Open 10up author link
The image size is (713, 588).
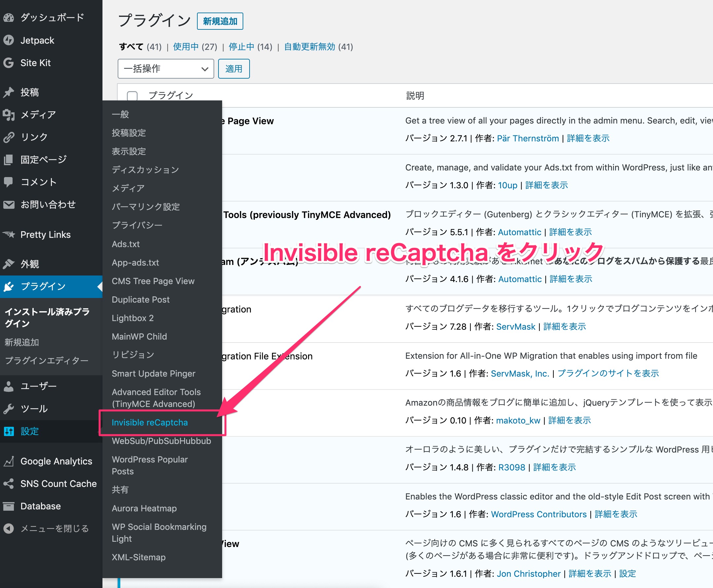pyautogui.click(x=507, y=185)
